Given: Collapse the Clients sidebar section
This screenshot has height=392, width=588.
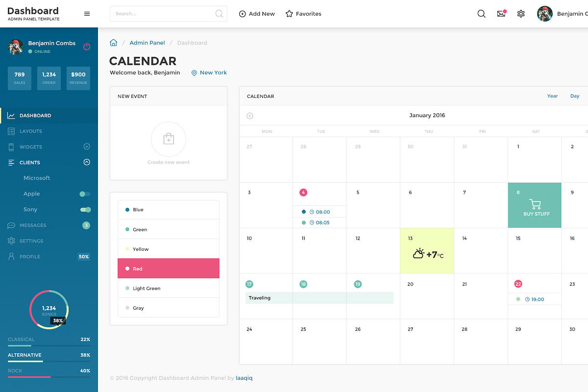Looking at the screenshot, I should pyautogui.click(x=86, y=162).
